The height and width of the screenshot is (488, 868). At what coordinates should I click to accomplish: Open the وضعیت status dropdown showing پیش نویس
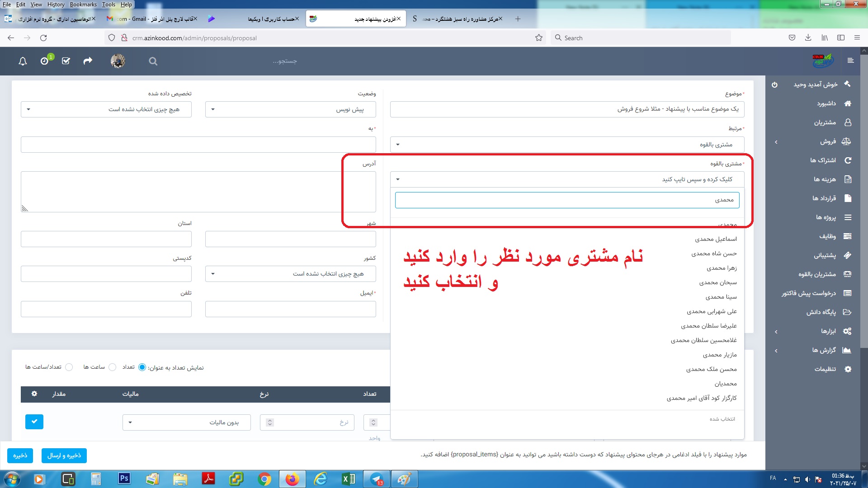pyautogui.click(x=291, y=109)
